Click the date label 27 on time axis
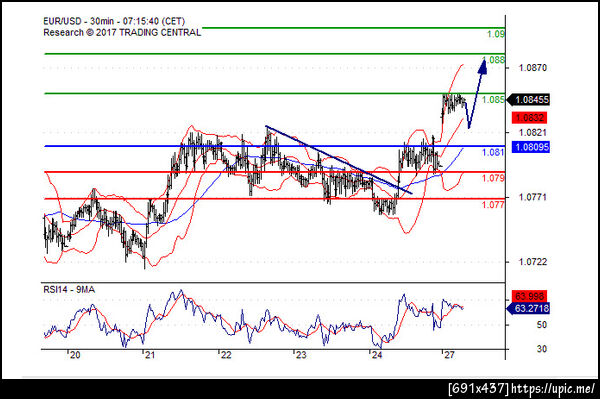Viewport: 600px width, 399px height. 449,355
